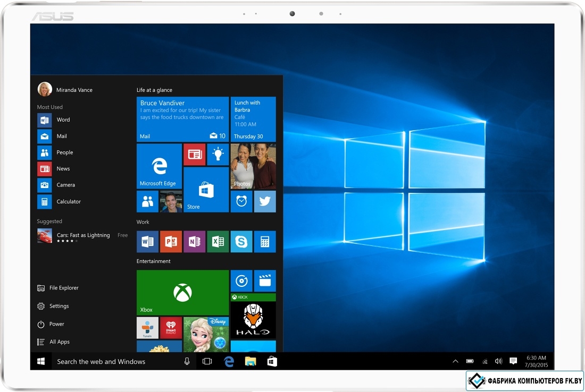
Task: Open the Bruce Vandiver mail tile
Action: [183, 119]
